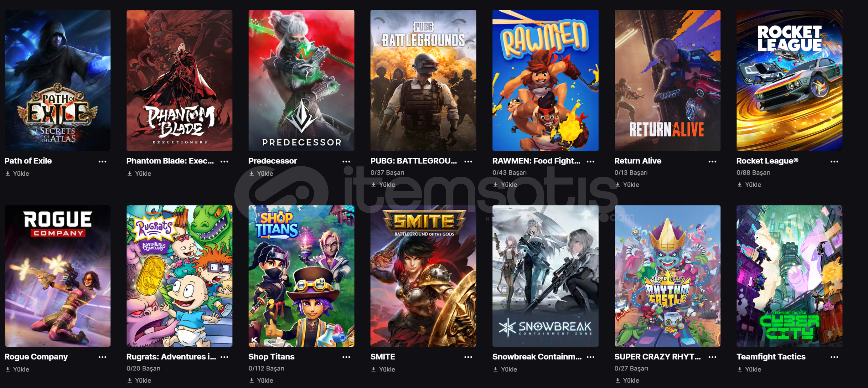This screenshot has height=388, width=868.
Task: Click the Shop Titans title text
Action: click(271, 357)
